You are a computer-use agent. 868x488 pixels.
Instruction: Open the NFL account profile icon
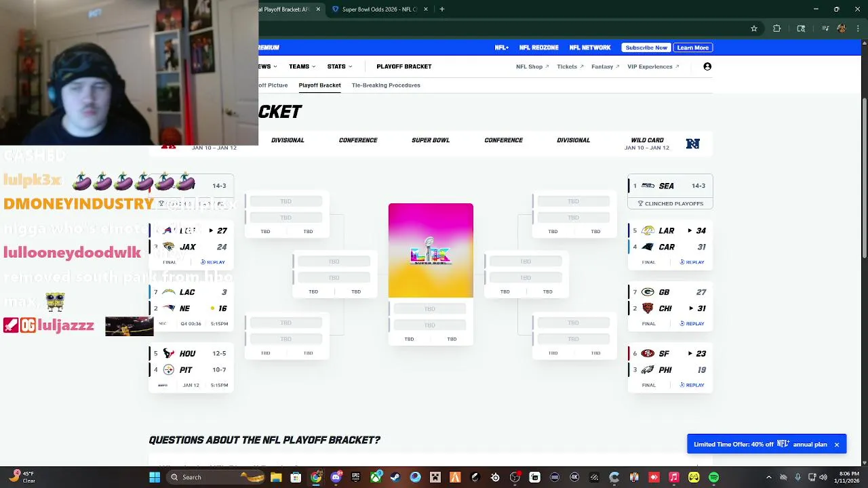[707, 66]
